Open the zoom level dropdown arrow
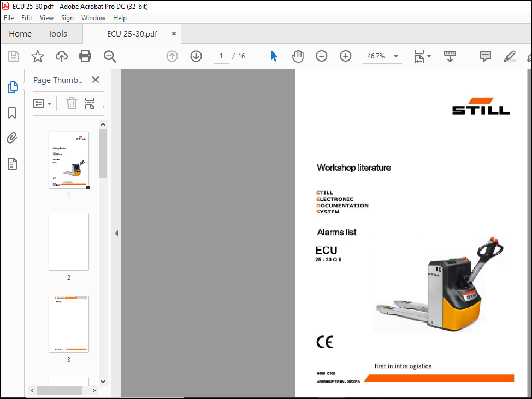532x399 pixels. (x=395, y=56)
